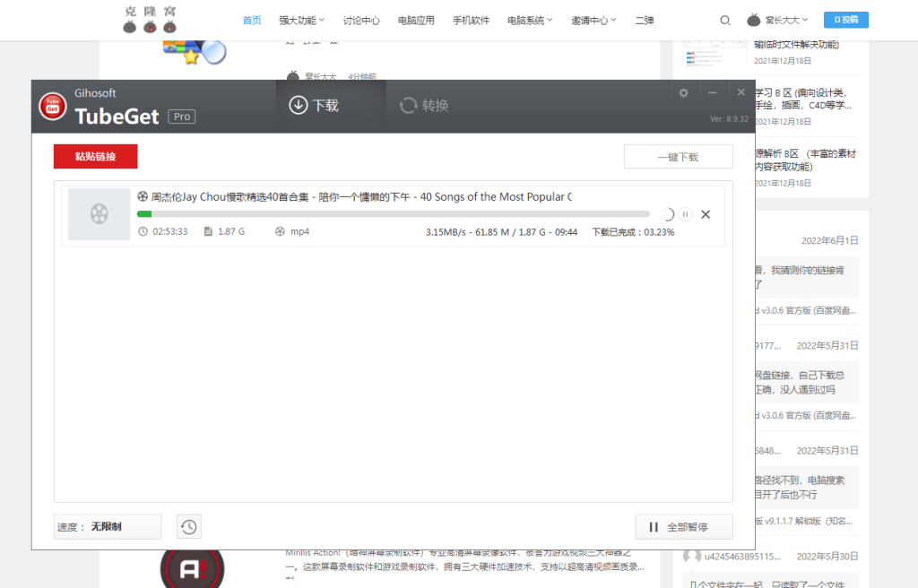Open TubeGet settings gear
The height and width of the screenshot is (588, 918).
pos(683,92)
